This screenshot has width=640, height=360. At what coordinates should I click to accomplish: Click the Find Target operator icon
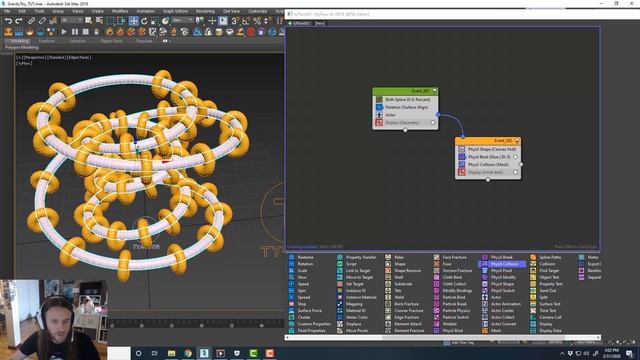[x=533, y=271]
